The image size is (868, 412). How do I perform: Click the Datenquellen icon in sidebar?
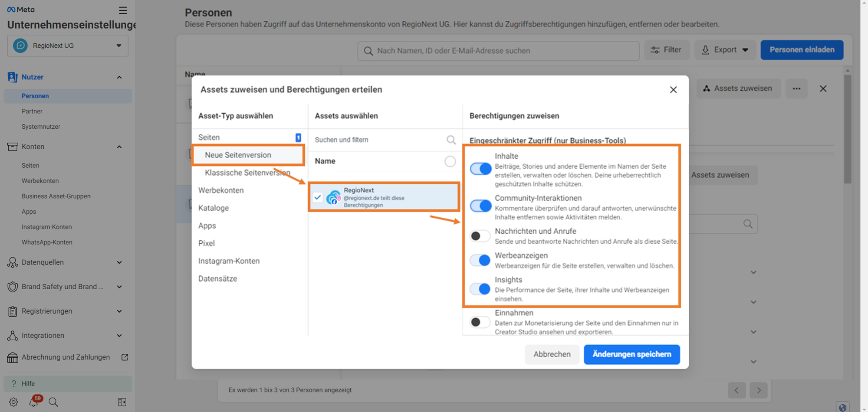click(13, 262)
